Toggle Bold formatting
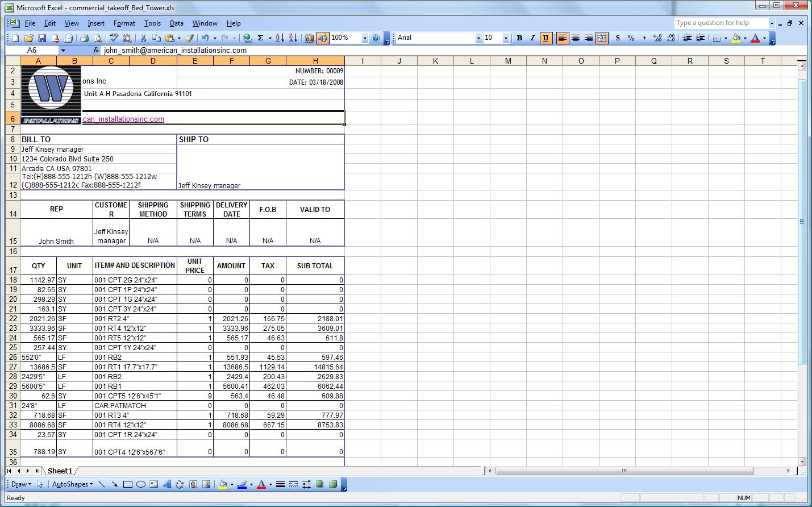Image resolution: width=812 pixels, height=507 pixels. click(x=519, y=38)
